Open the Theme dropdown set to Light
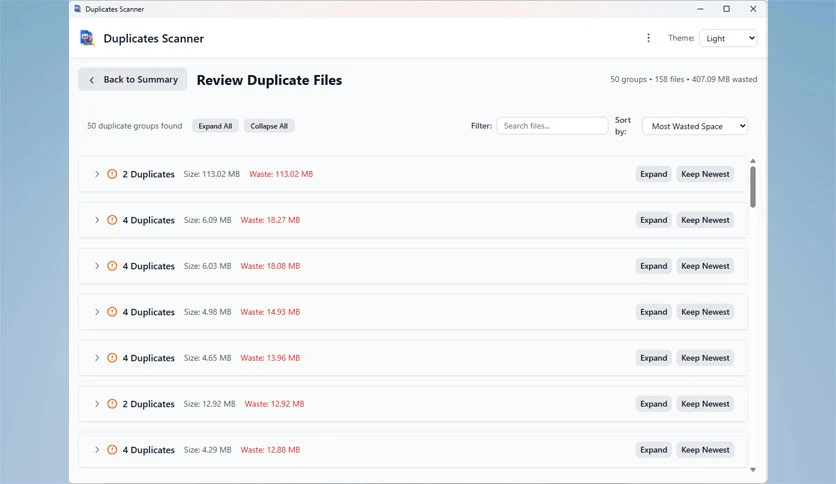The height and width of the screenshot is (484, 836). 728,38
